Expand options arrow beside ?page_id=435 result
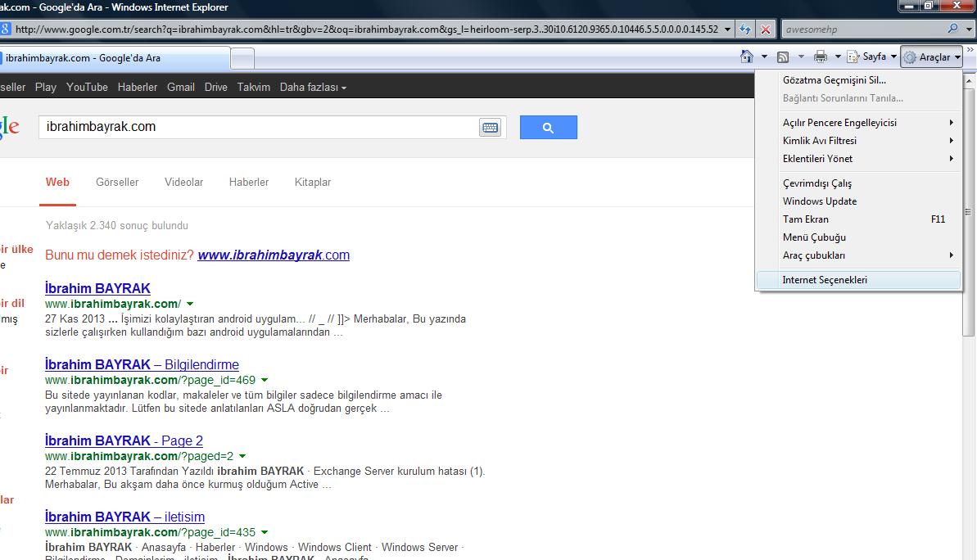977x560 pixels. pyautogui.click(x=265, y=533)
